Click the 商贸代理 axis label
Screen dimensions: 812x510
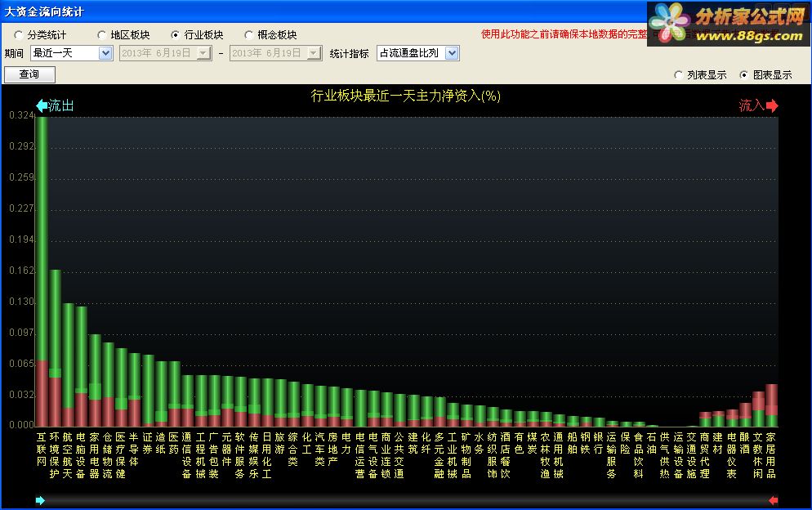tap(705, 455)
